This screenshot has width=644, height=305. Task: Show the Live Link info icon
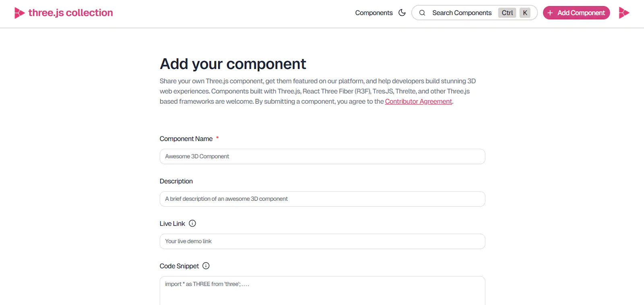point(192,223)
